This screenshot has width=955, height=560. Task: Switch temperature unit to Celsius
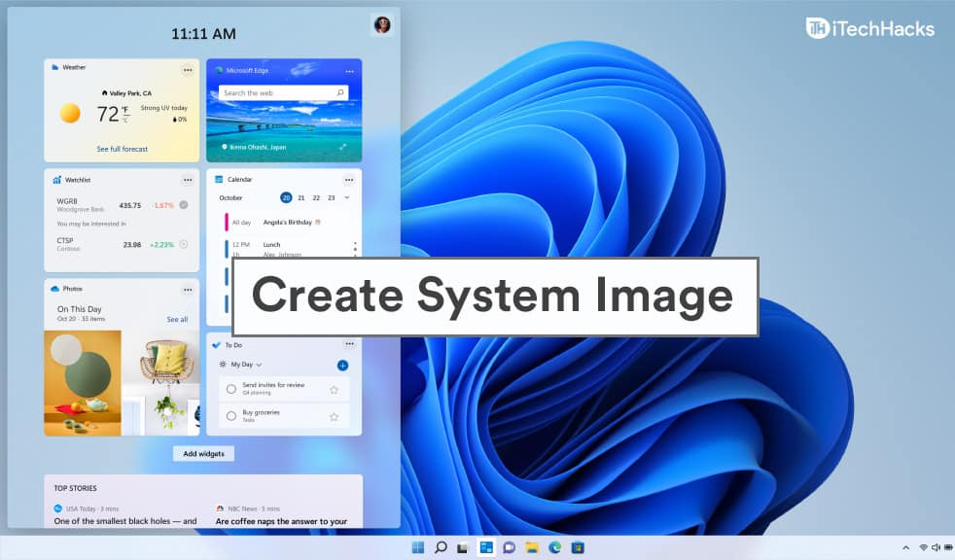pyautogui.click(x=124, y=120)
